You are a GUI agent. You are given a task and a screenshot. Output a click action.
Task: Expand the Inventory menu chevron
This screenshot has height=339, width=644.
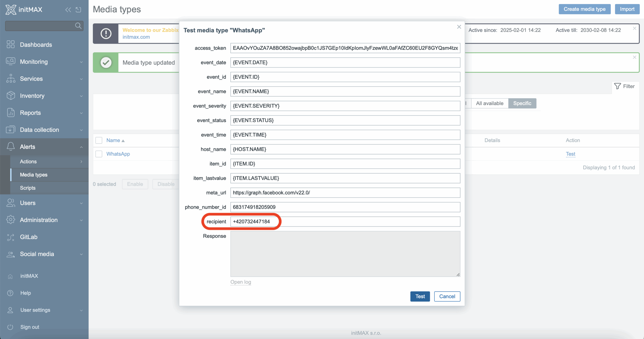81,96
